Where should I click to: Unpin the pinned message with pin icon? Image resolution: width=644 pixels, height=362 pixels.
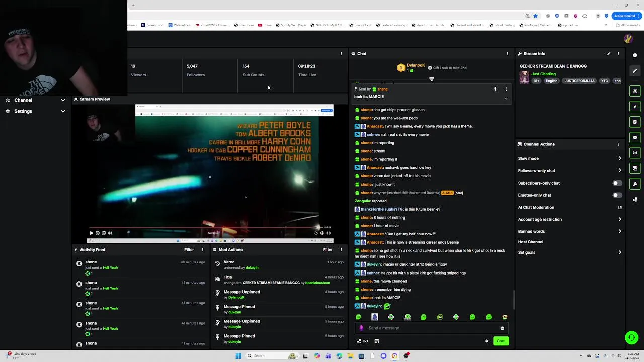point(495,89)
